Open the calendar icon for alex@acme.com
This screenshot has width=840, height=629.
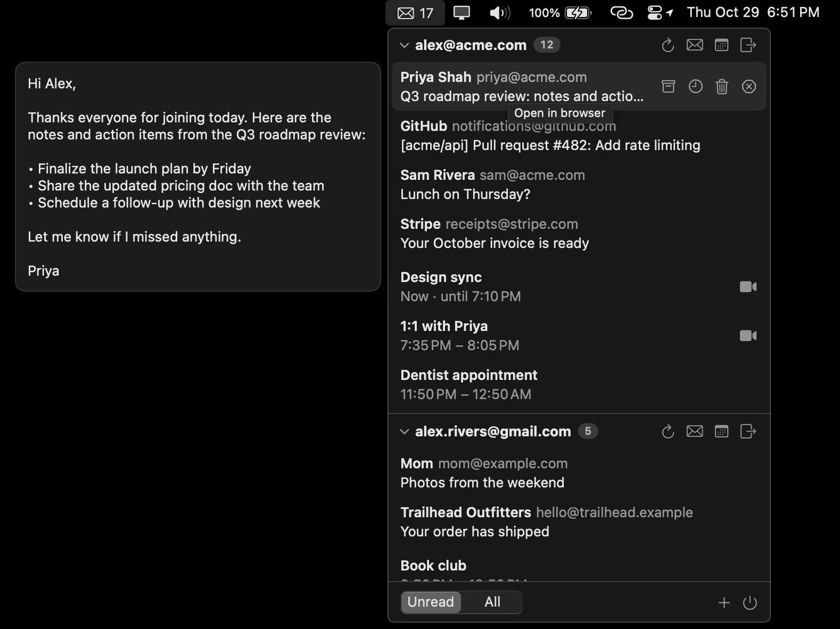point(721,45)
